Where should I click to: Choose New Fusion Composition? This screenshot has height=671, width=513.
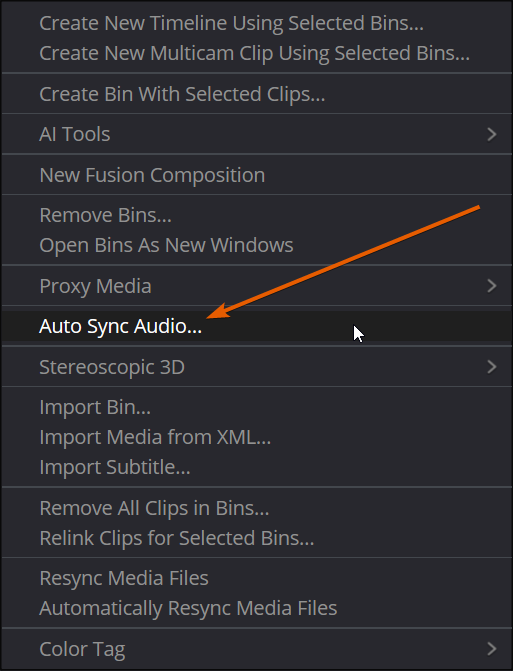[257, 175]
